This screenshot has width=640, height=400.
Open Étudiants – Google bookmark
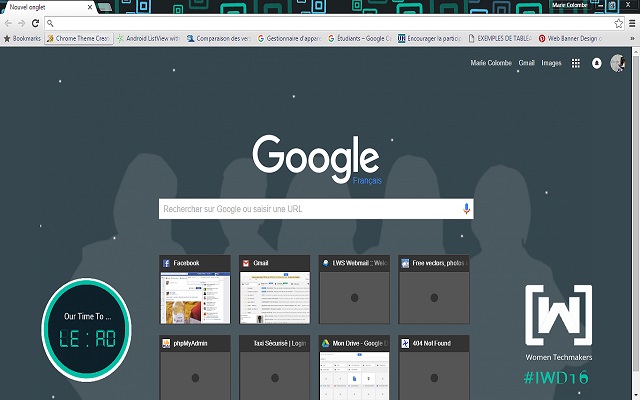[359, 38]
